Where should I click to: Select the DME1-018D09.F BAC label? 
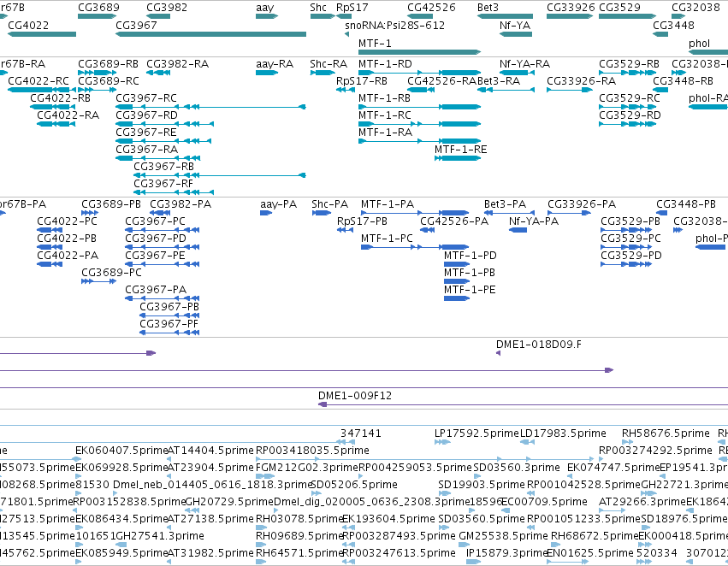pyautogui.click(x=539, y=345)
